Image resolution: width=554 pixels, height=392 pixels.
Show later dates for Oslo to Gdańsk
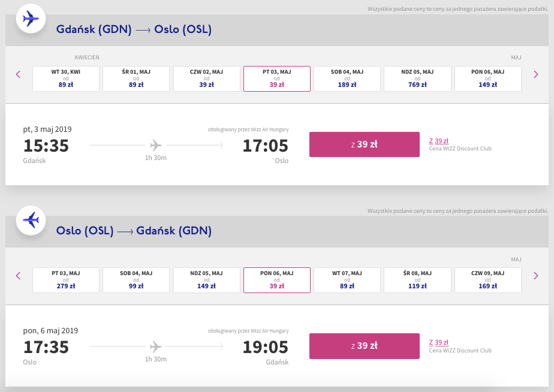click(536, 276)
